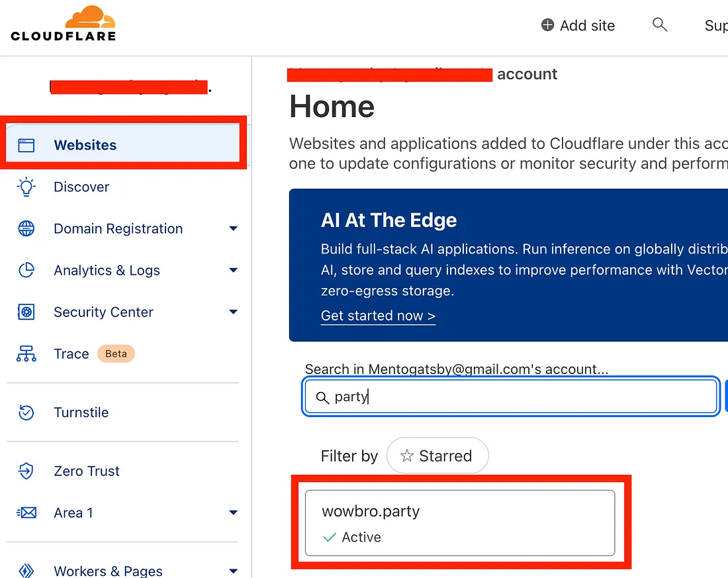This screenshot has height=578, width=728.
Task: Click the Add site link
Action: point(578,25)
